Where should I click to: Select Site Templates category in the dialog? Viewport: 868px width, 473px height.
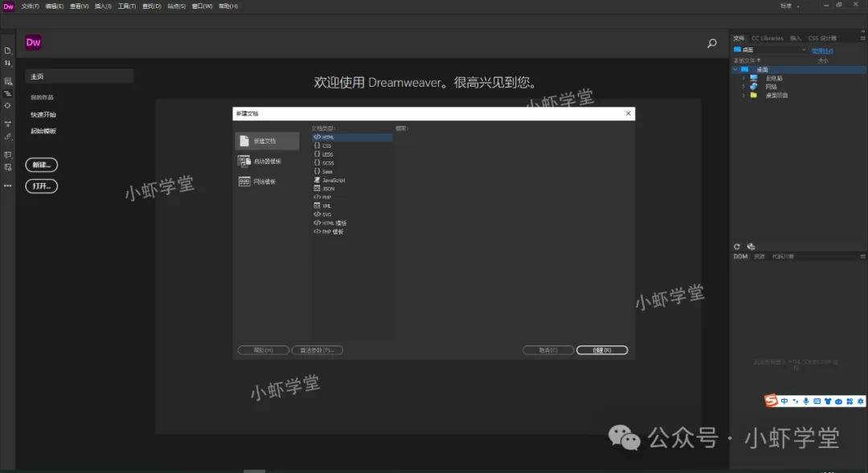[x=268, y=181]
